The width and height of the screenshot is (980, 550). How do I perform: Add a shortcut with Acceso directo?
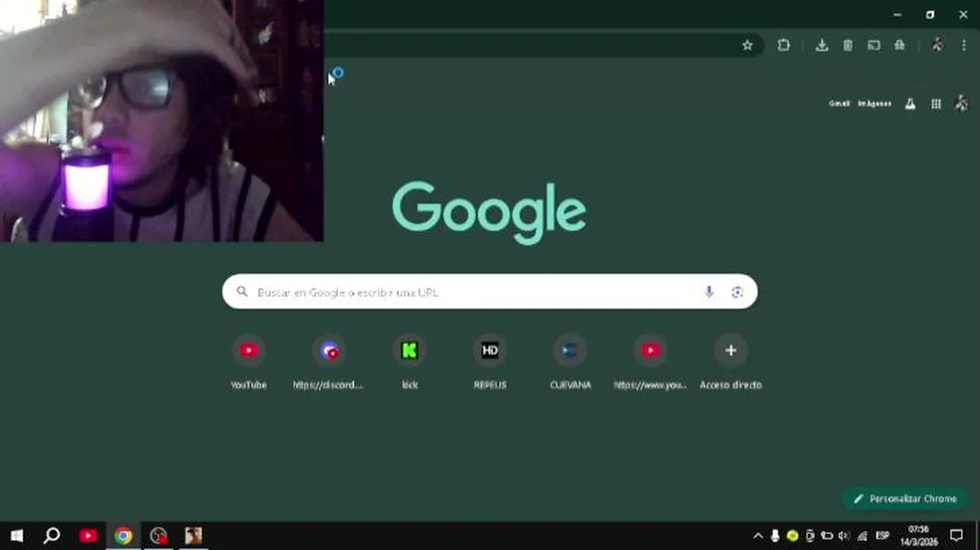point(730,363)
